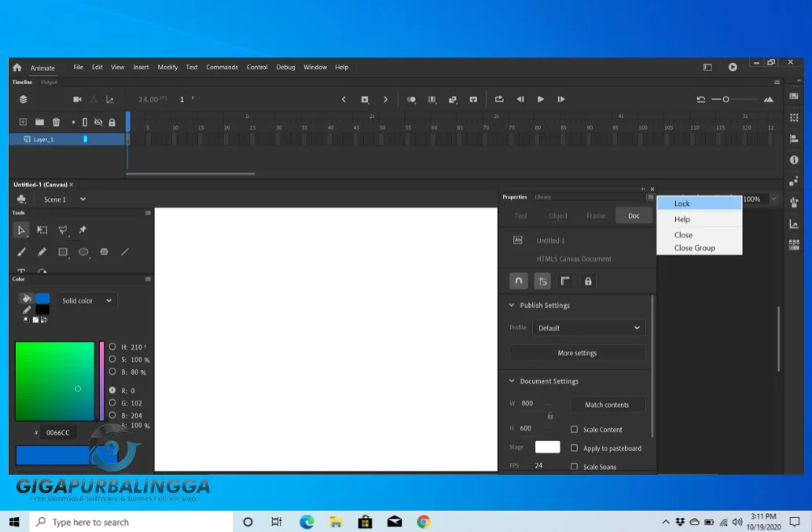Click the Match contents button

tap(607, 405)
